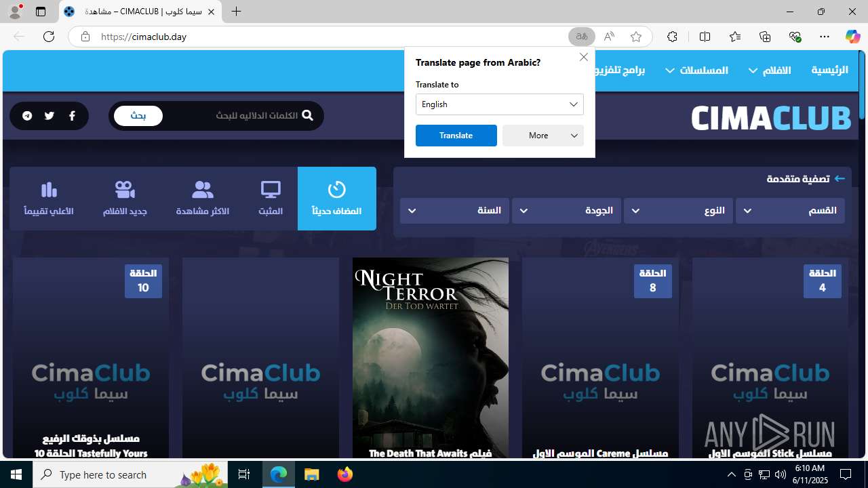Screen dimensions: 868x488
Task: Add this page to favorites star
Action: click(636, 37)
